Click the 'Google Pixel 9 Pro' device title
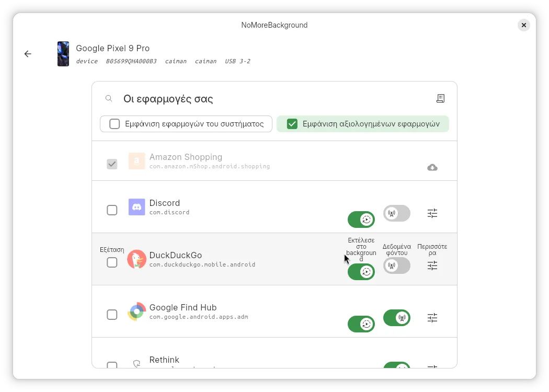The height and width of the screenshot is (392, 549). click(113, 48)
